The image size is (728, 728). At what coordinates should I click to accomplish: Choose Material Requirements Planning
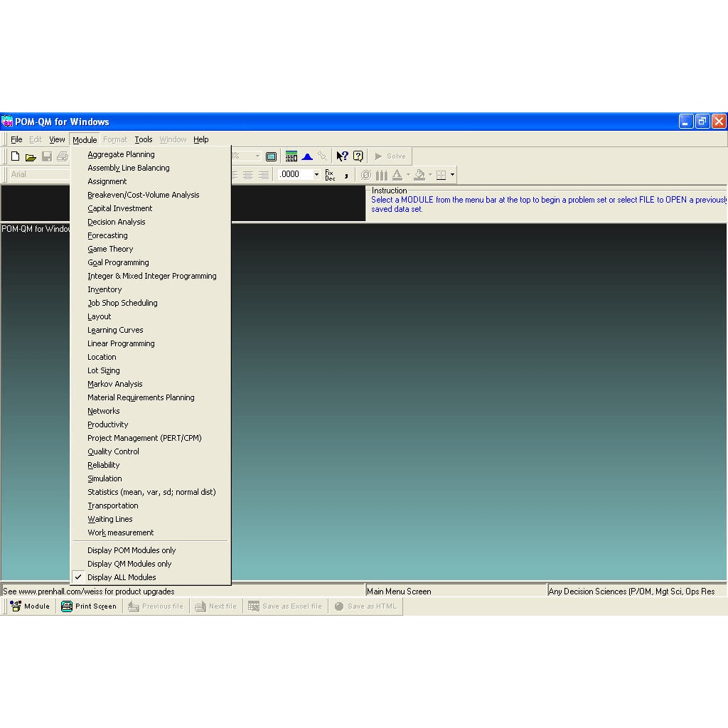[151, 397]
